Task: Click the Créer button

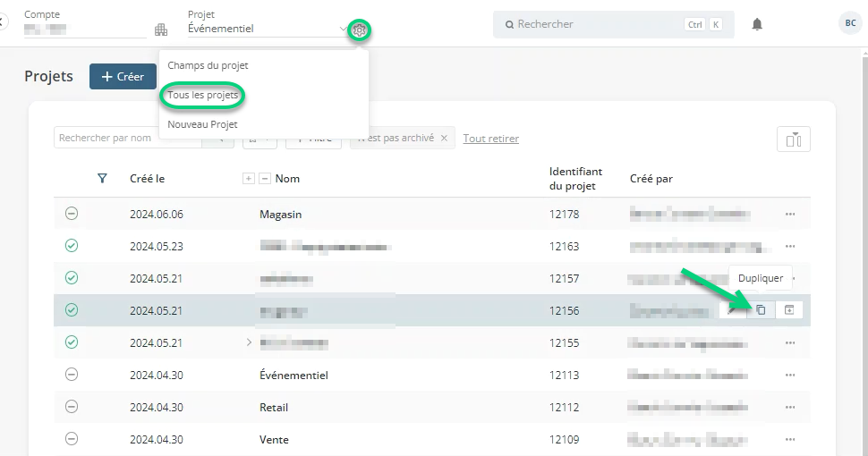Action: 123,76
